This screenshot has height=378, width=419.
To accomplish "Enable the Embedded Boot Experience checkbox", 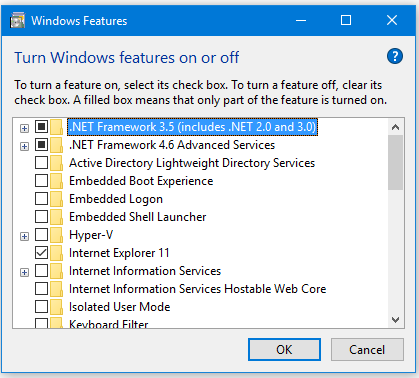I will tap(41, 181).
